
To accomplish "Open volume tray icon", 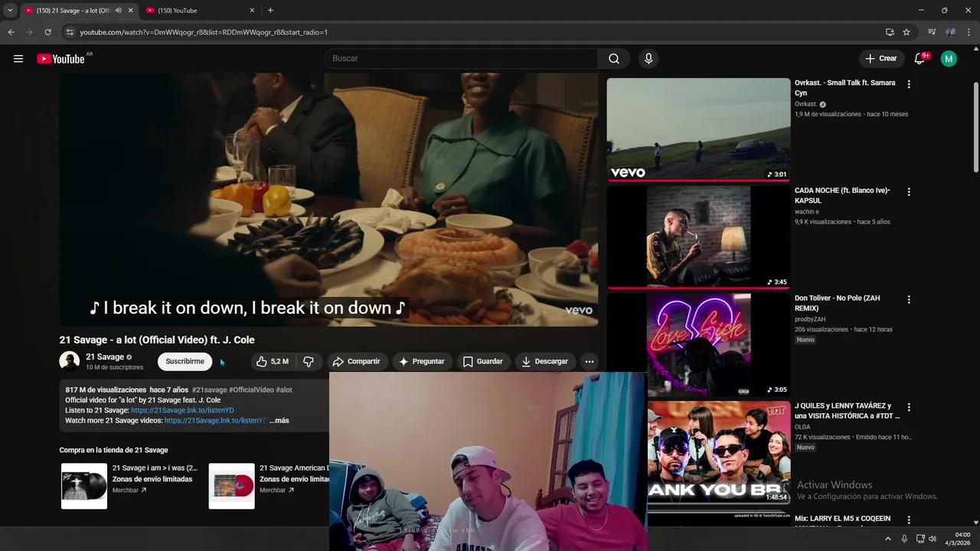I will (x=933, y=539).
